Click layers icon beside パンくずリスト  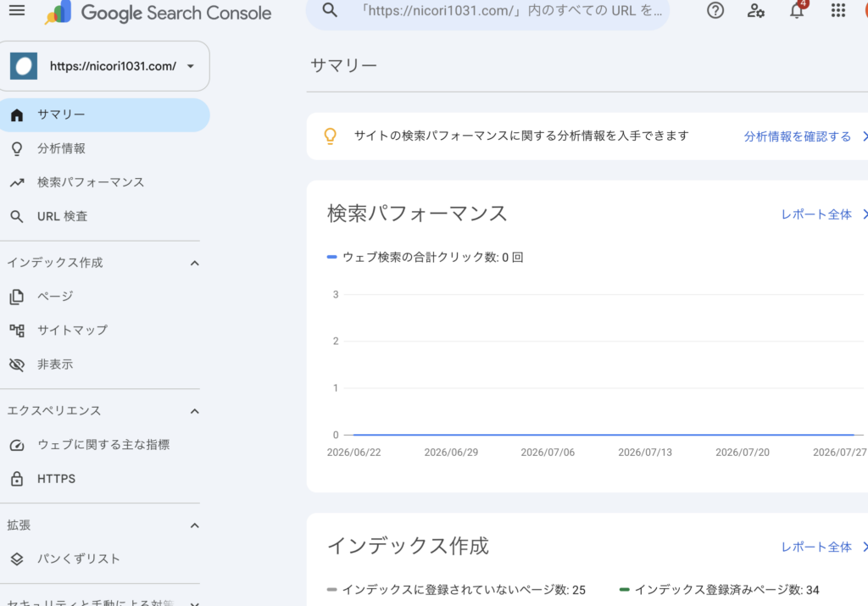click(x=17, y=559)
